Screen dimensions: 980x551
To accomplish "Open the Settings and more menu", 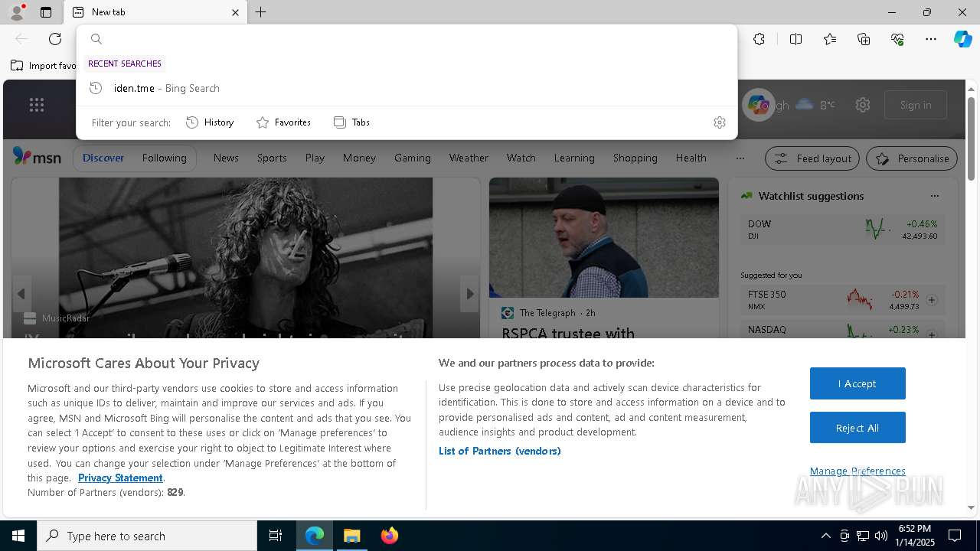I will 931,39.
